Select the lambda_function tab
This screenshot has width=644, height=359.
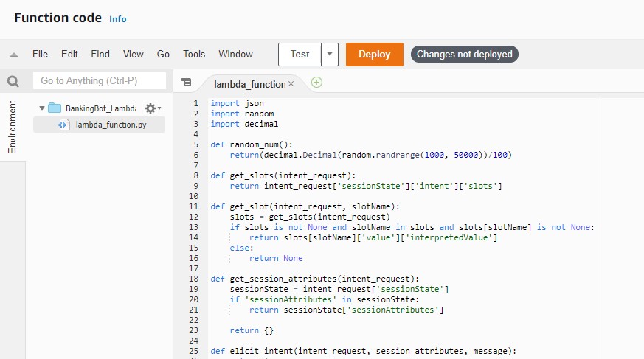[x=250, y=84]
